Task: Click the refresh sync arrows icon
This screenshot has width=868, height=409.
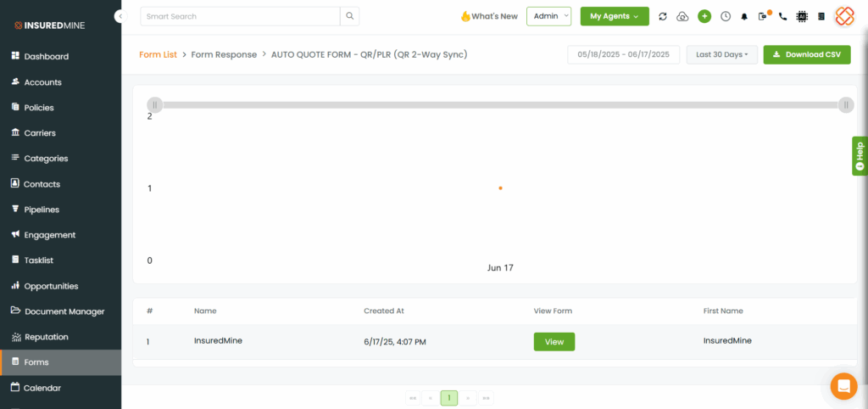Action: coord(663,17)
